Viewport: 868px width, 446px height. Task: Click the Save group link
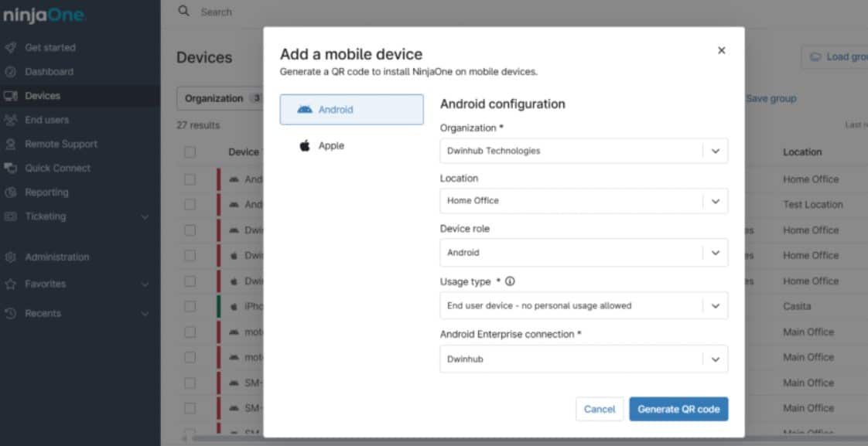point(771,98)
